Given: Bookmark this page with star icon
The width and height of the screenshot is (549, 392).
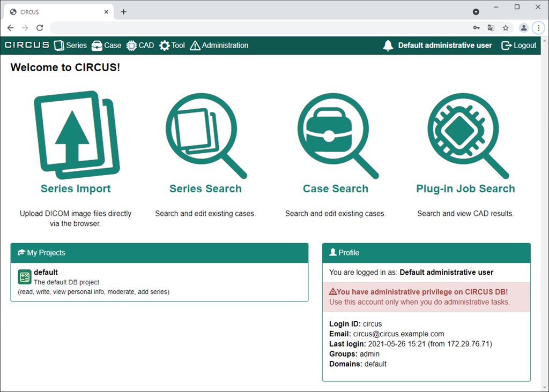Looking at the screenshot, I should [505, 28].
